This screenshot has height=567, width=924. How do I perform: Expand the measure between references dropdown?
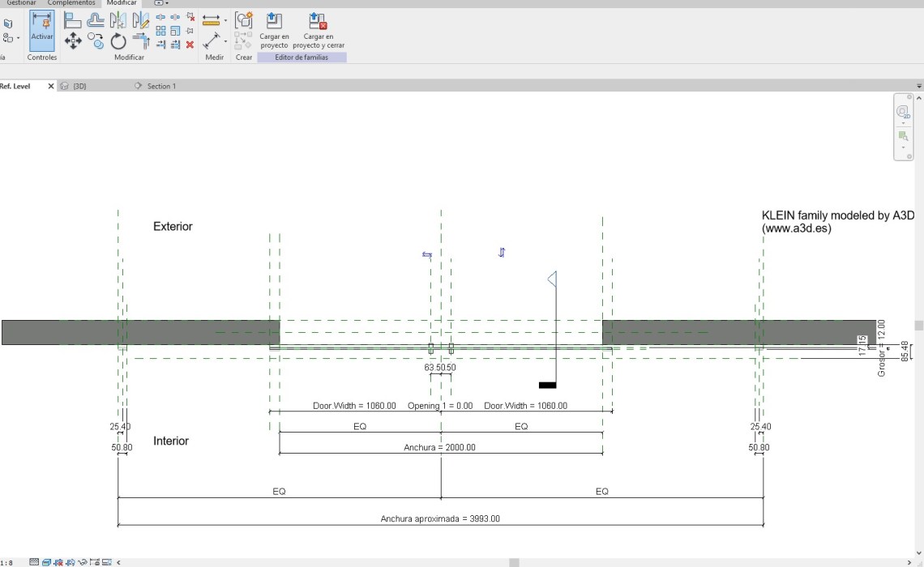pos(226,40)
